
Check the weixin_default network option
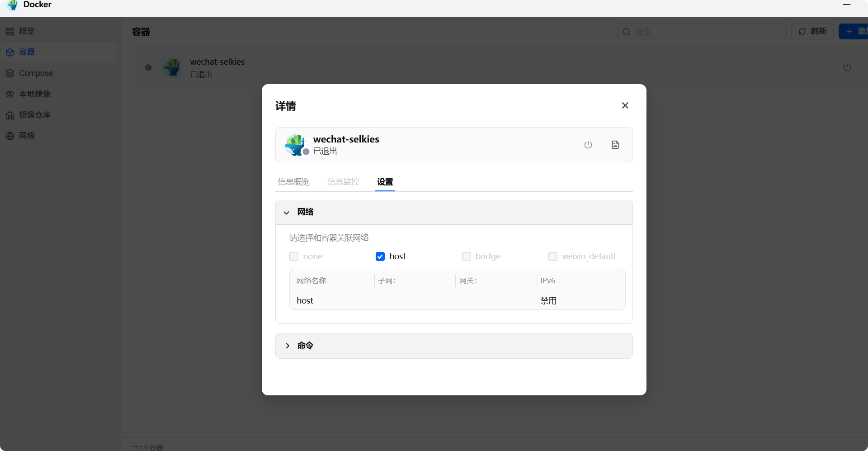(x=553, y=256)
